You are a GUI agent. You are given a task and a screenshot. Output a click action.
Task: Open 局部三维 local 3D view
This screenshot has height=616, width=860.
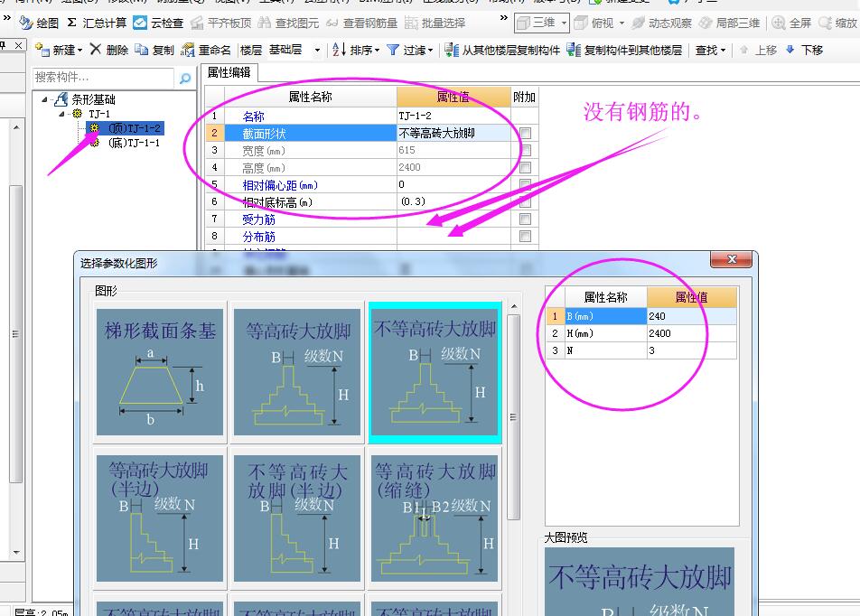point(730,23)
